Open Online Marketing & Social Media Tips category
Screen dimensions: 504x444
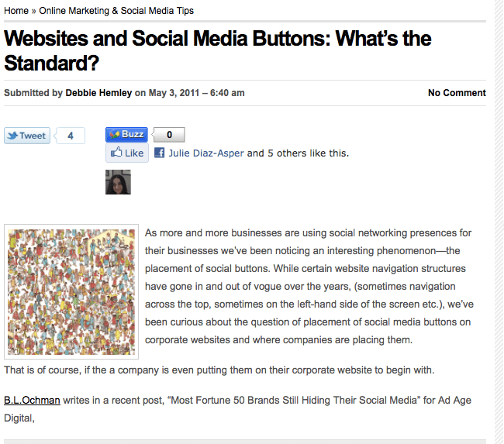[116, 11]
